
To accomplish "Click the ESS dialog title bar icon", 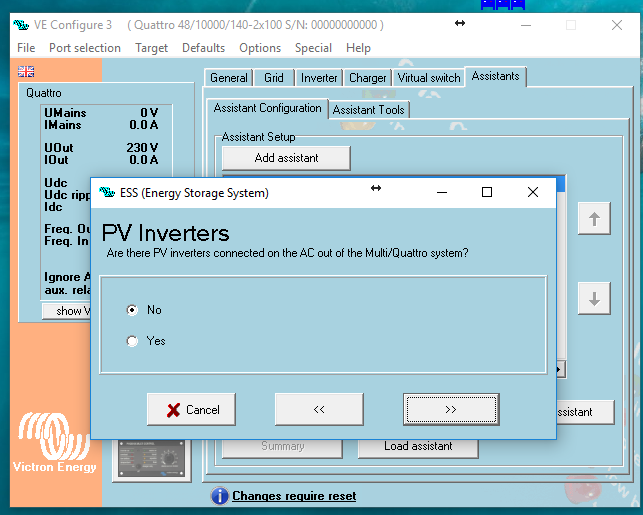I will tap(107, 192).
